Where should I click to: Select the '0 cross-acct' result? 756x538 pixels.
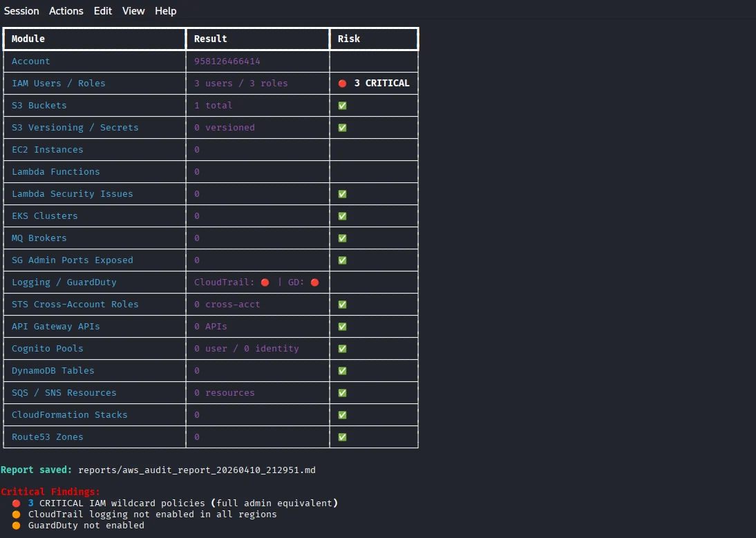(x=227, y=305)
